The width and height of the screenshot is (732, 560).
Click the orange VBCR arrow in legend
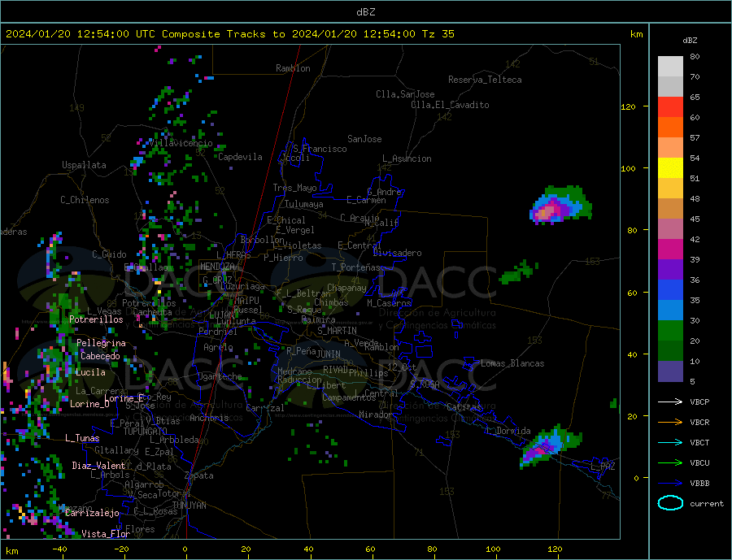pyautogui.click(x=670, y=423)
